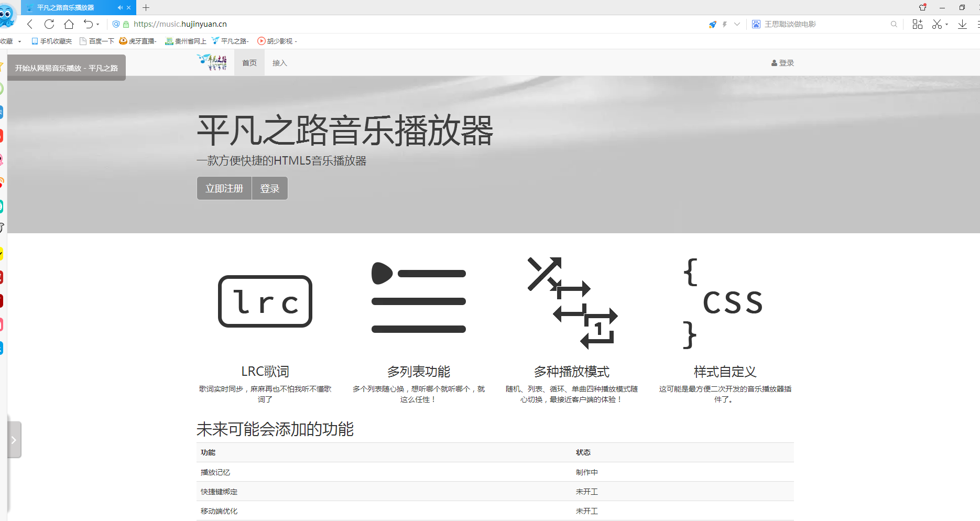This screenshot has width=980, height=521.
Task: Open the skin shirt icon
Action: point(922,7)
